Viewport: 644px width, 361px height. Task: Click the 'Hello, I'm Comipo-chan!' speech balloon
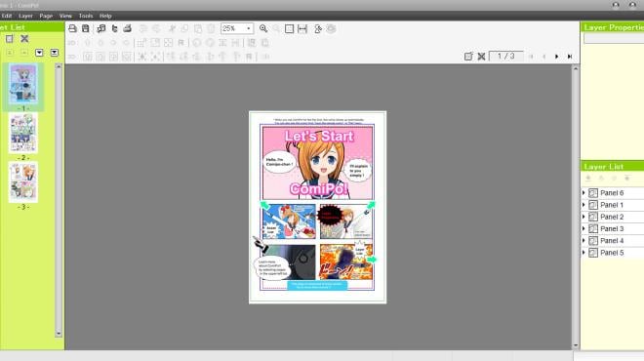279,162
